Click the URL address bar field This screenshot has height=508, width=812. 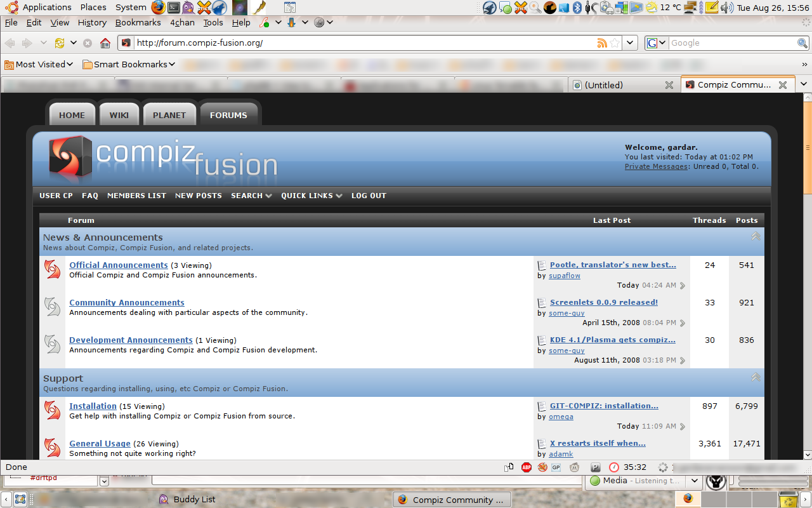(x=365, y=43)
